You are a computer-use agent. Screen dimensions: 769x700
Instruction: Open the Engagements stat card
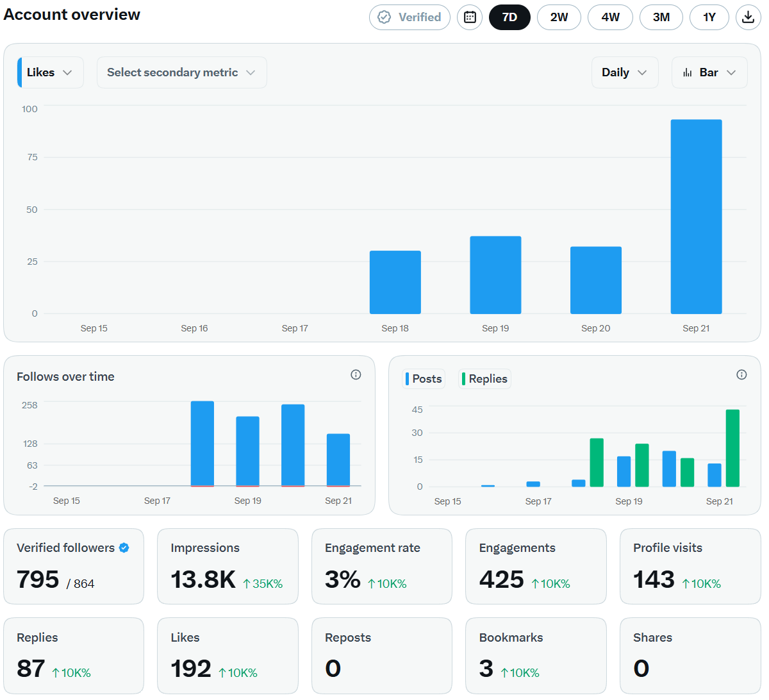536,566
